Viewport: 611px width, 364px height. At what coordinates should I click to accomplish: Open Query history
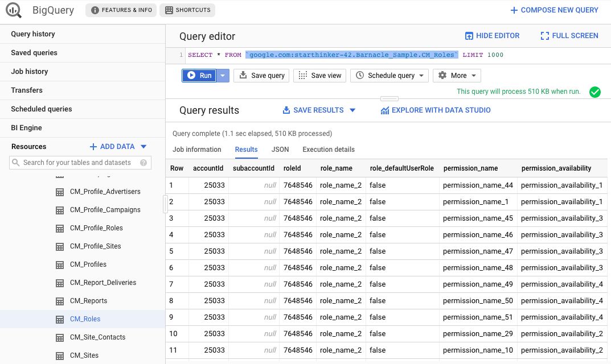tap(83, 34)
